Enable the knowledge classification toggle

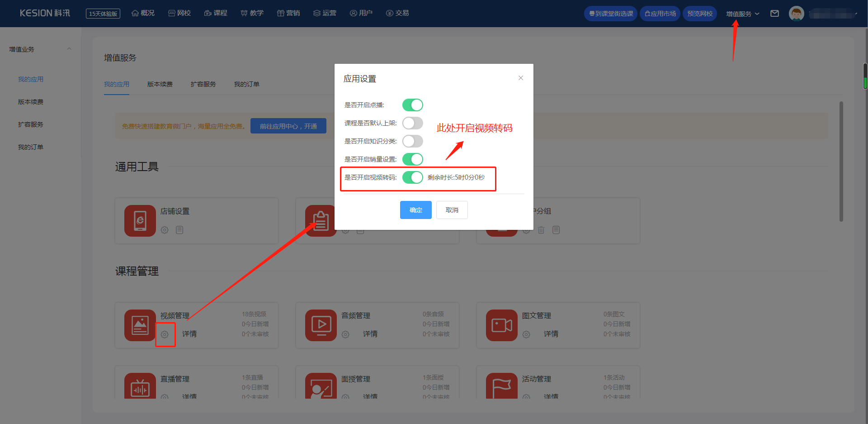pos(412,141)
